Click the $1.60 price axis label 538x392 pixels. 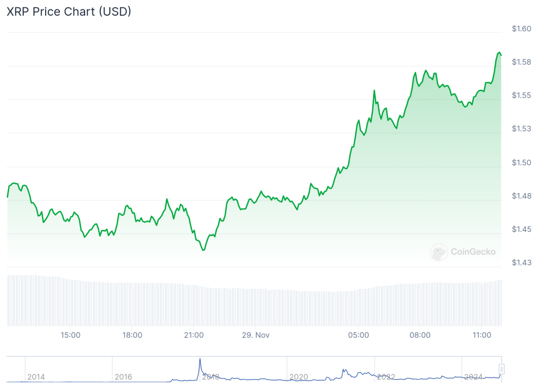coord(521,29)
